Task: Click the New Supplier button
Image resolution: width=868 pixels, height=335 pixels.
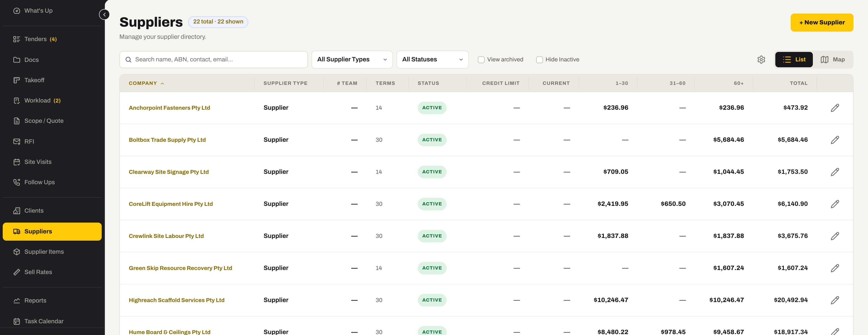Action: [x=821, y=23]
